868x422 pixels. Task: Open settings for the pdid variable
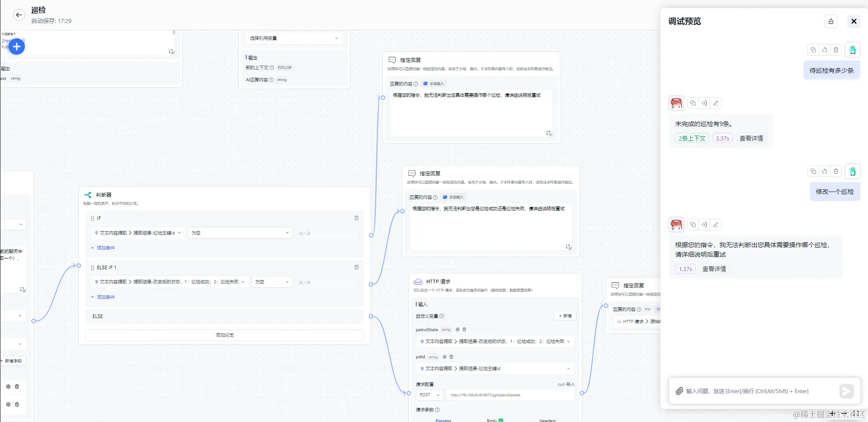(444, 357)
